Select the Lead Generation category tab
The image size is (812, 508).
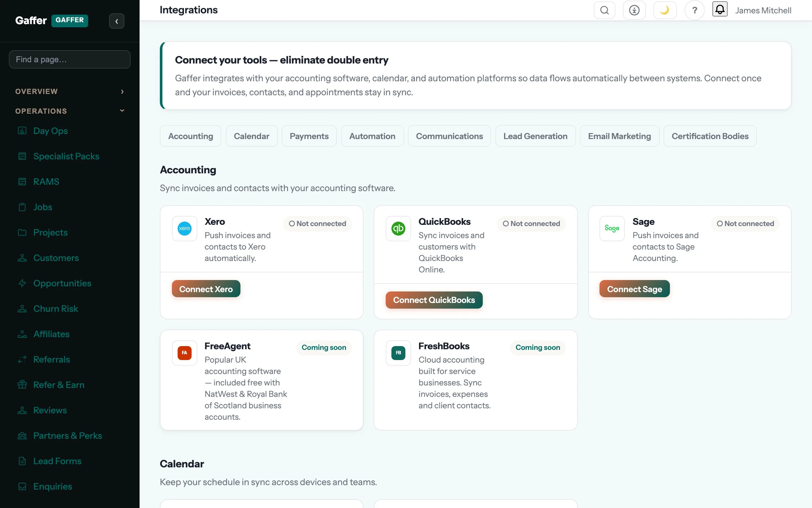pos(535,136)
